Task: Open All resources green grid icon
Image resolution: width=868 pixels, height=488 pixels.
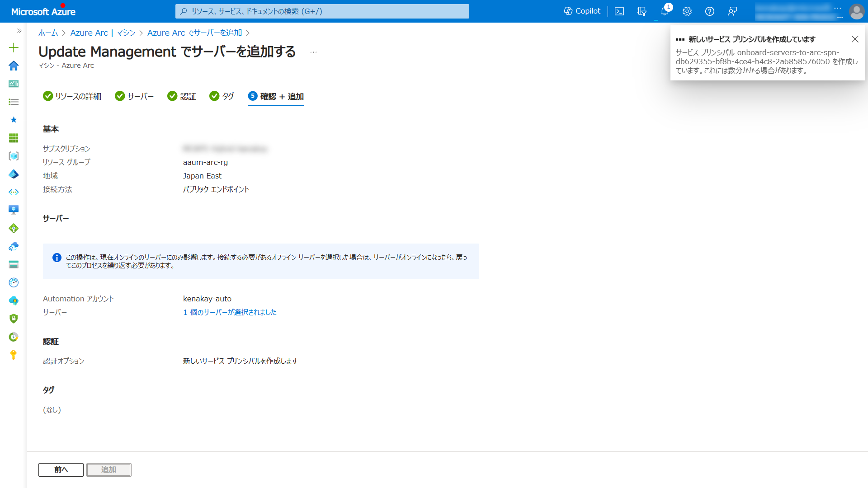Action: 14,138
